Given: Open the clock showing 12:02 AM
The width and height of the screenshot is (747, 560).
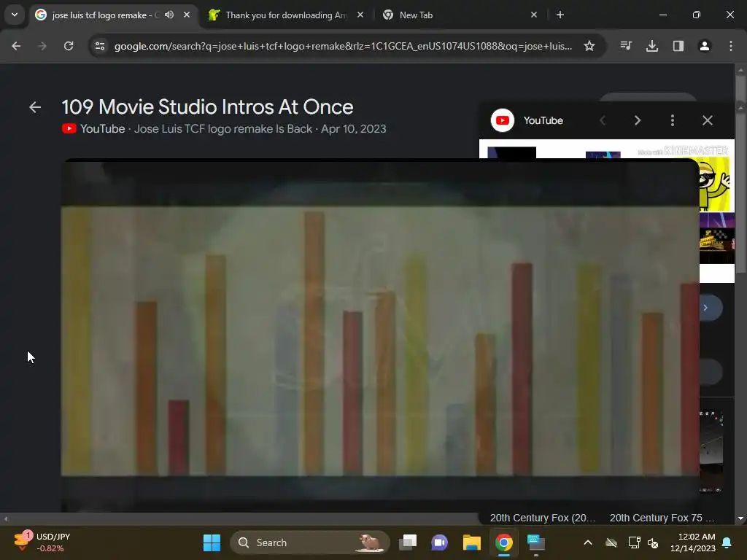Looking at the screenshot, I should tap(693, 542).
